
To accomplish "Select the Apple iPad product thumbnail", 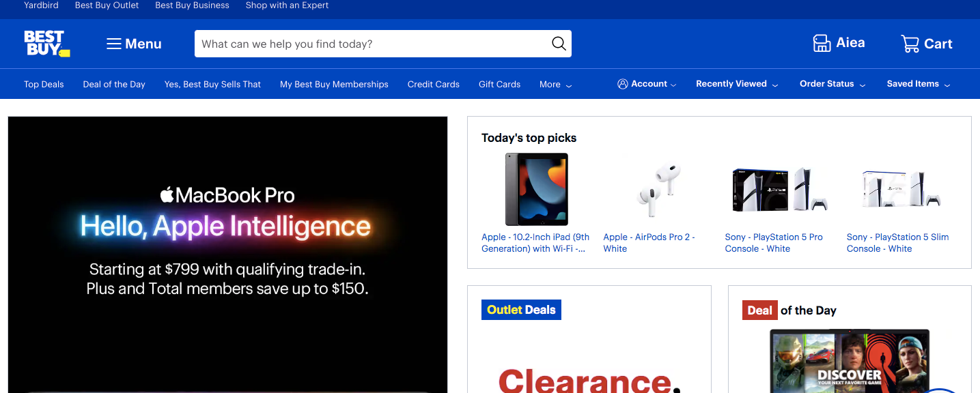I will pos(536,189).
